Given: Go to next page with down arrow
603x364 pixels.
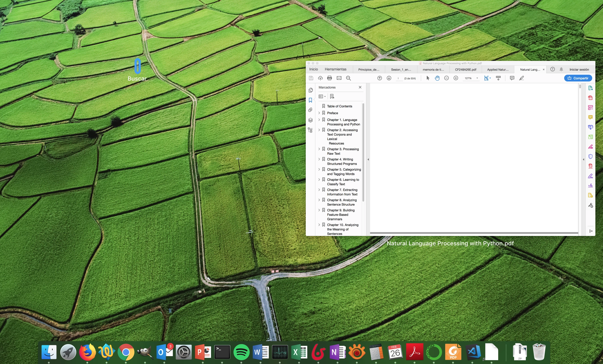Looking at the screenshot, I should pyautogui.click(x=389, y=78).
